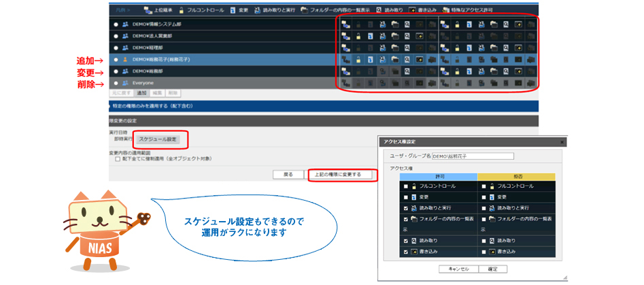Select the radio button of the highlighted user row
The image size is (644, 285).
pyautogui.click(x=116, y=60)
